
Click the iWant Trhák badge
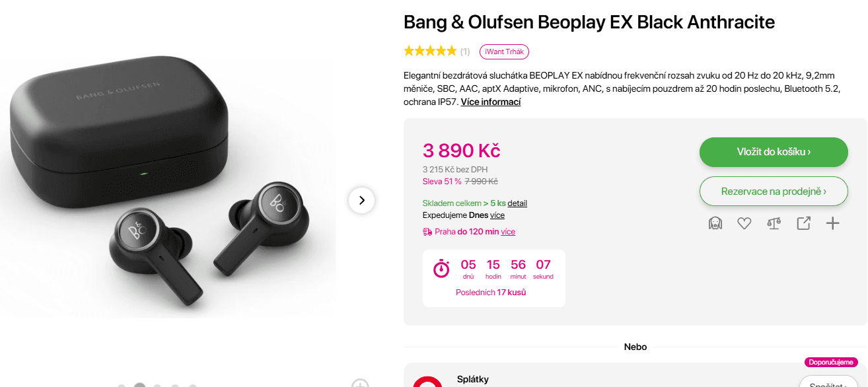pyautogui.click(x=503, y=51)
